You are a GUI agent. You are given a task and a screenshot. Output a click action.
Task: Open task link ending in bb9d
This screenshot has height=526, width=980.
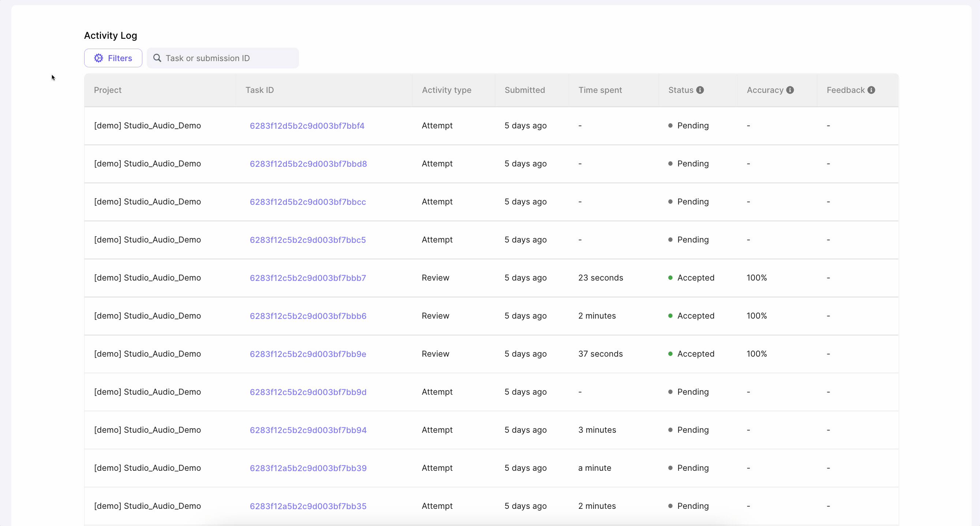(x=308, y=392)
